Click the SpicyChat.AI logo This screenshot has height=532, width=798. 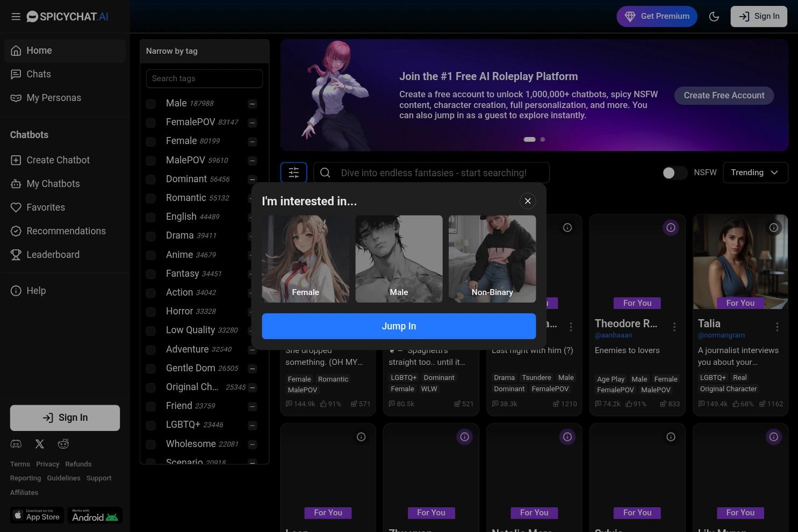coord(67,17)
